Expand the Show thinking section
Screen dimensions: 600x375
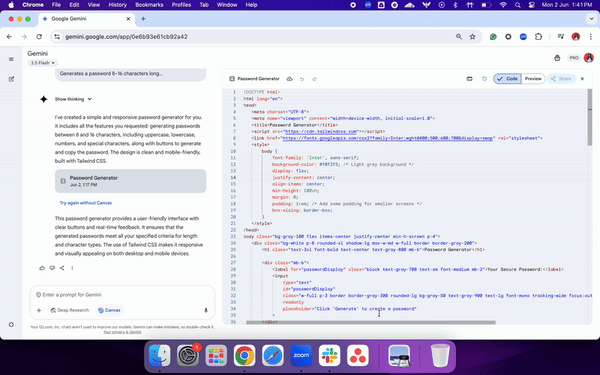[x=73, y=99]
